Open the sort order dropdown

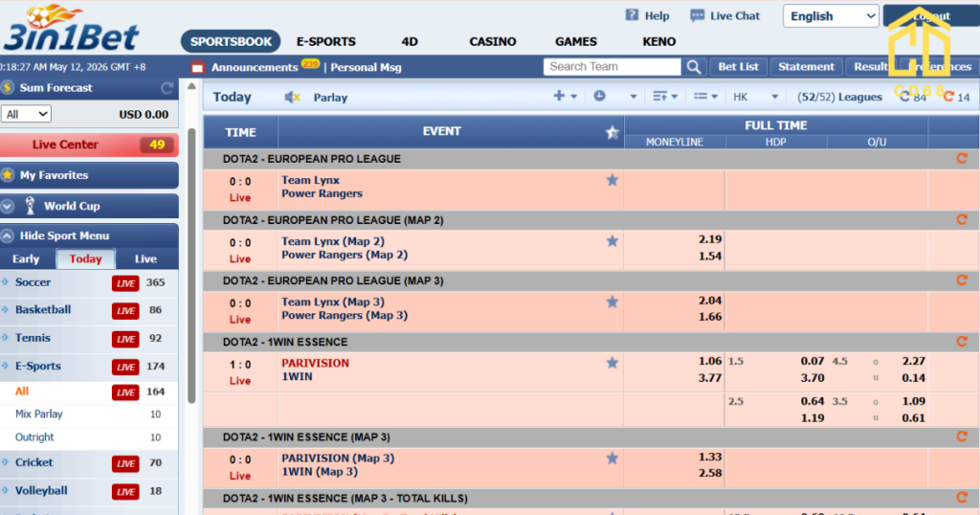tap(665, 97)
